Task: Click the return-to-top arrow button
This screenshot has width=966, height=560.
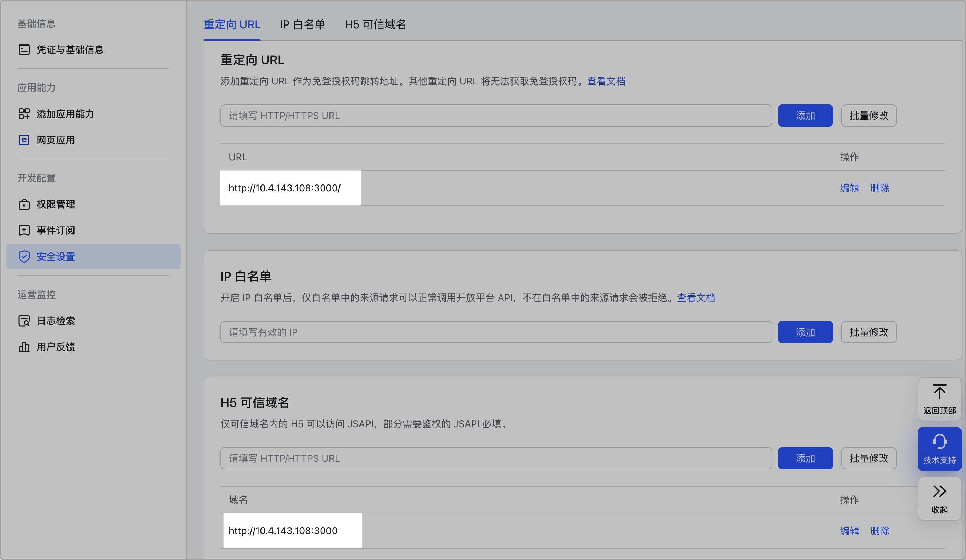Action: pos(939,399)
